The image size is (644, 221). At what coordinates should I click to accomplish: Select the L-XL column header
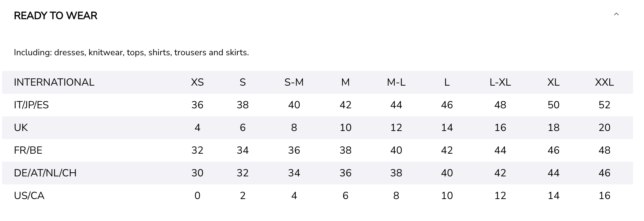coord(500,82)
